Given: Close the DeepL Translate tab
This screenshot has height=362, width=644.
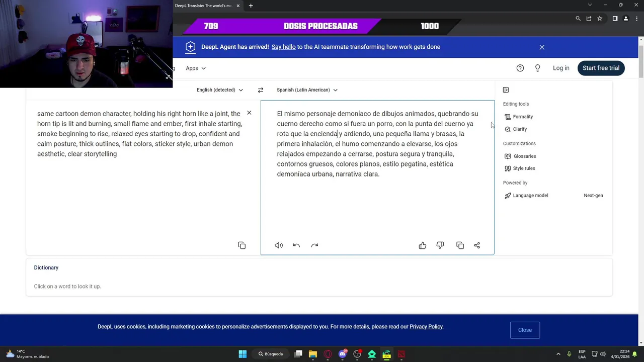Looking at the screenshot, I should click(x=238, y=6).
